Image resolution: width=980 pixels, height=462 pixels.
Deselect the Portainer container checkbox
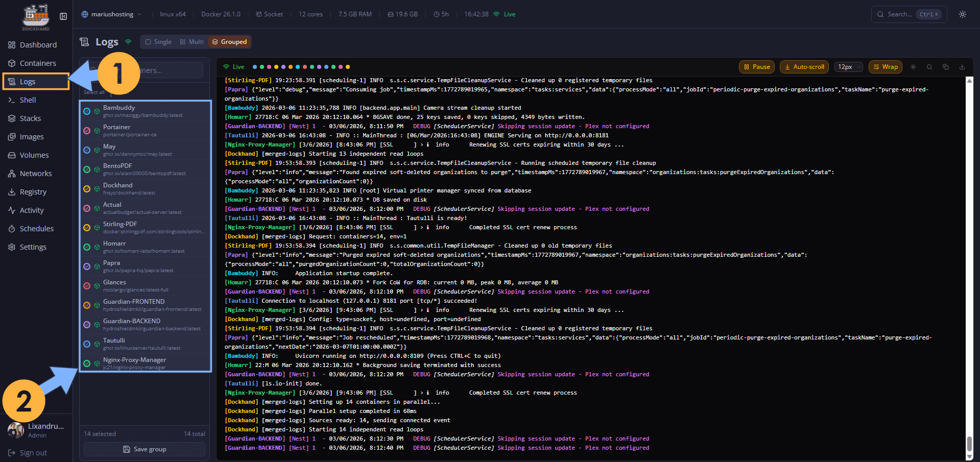[x=87, y=130]
